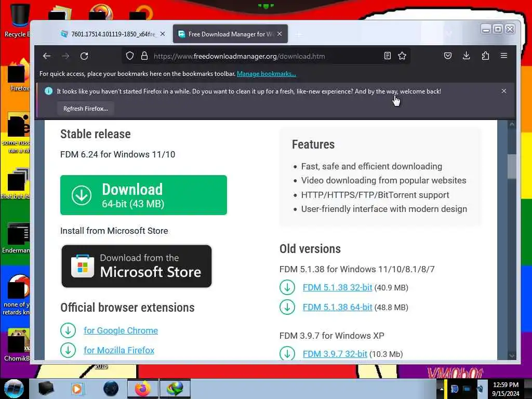Image resolution: width=532 pixels, height=399 pixels.
Task: Click the 'Stable release' heading
Action: coord(96,134)
